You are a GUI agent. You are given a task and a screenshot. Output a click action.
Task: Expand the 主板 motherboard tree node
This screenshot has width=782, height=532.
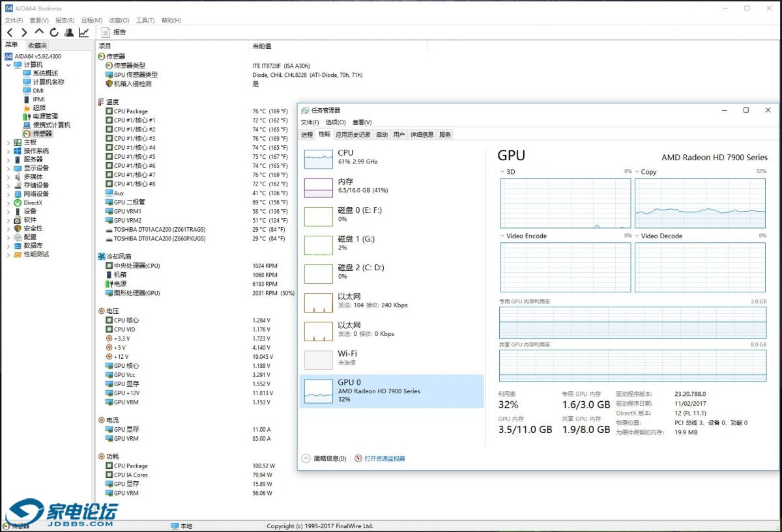tap(8, 143)
